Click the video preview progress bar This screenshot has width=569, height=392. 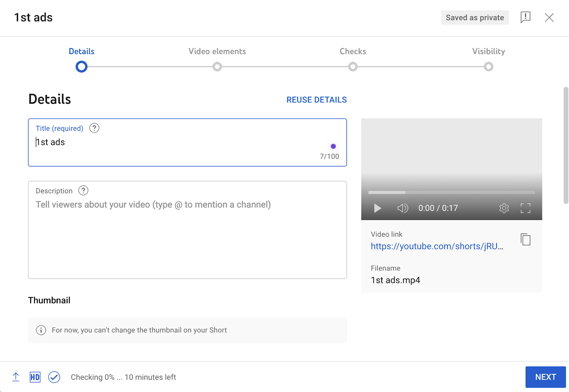point(452,192)
